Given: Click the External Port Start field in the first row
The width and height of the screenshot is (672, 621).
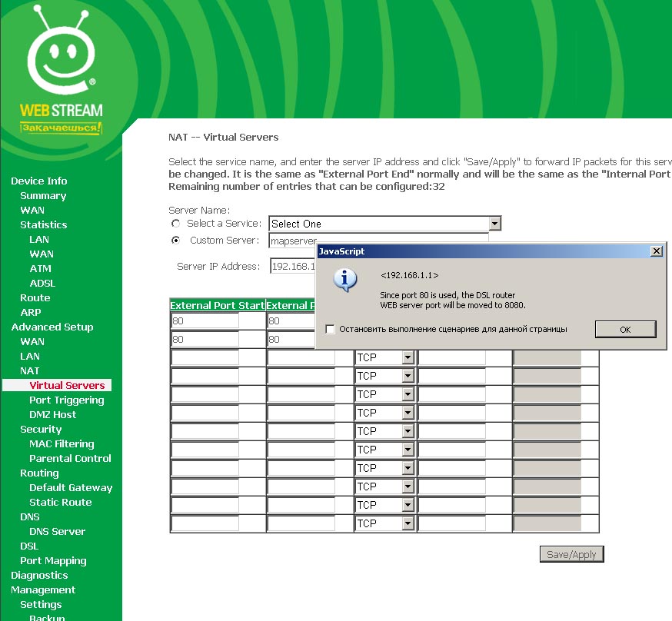Looking at the screenshot, I should (x=205, y=320).
